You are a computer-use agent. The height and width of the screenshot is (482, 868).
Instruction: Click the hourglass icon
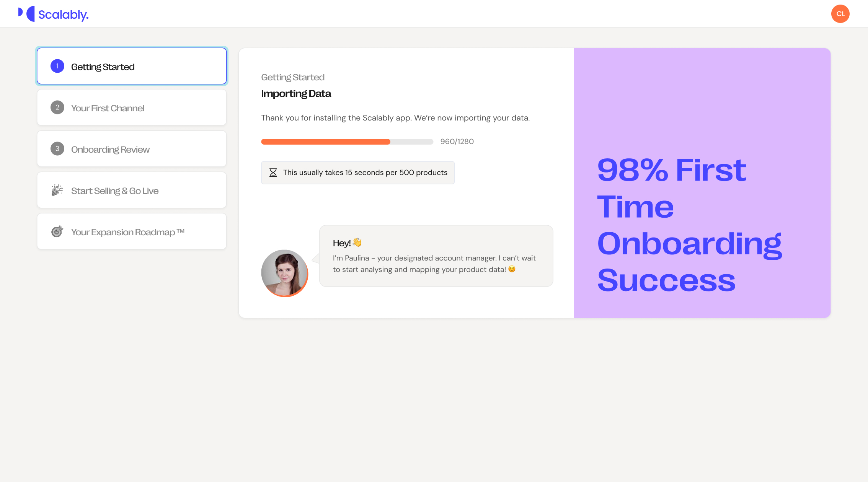pyautogui.click(x=273, y=173)
